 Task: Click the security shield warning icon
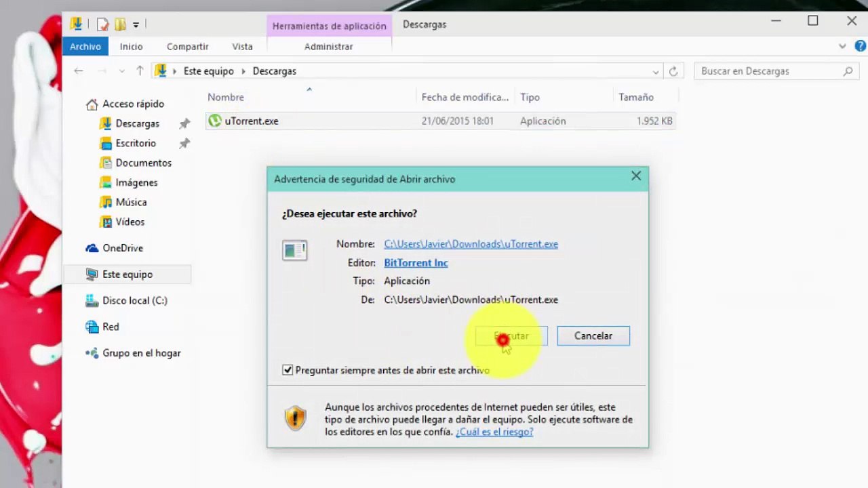point(295,418)
